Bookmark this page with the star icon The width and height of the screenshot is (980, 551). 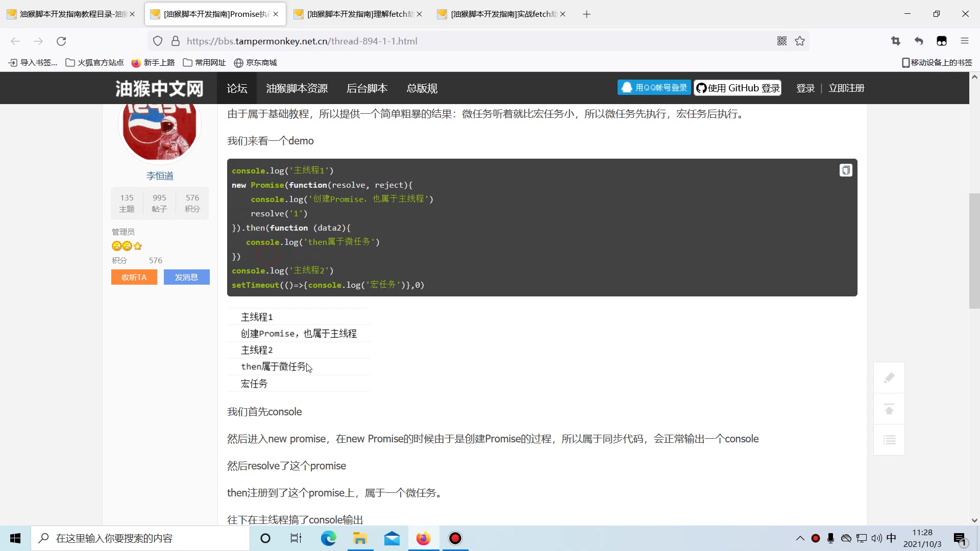(x=800, y=41)
